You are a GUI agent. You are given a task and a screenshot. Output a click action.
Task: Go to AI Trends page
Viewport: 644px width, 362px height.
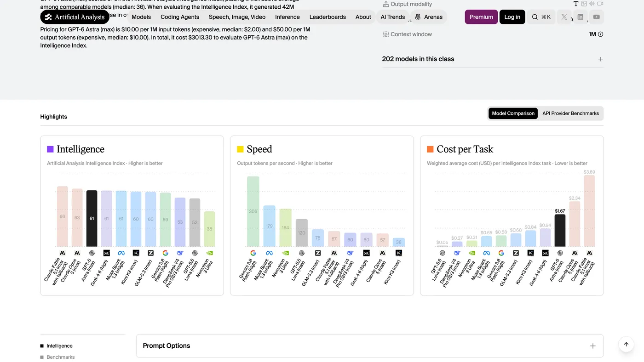[x=393, y=17]
